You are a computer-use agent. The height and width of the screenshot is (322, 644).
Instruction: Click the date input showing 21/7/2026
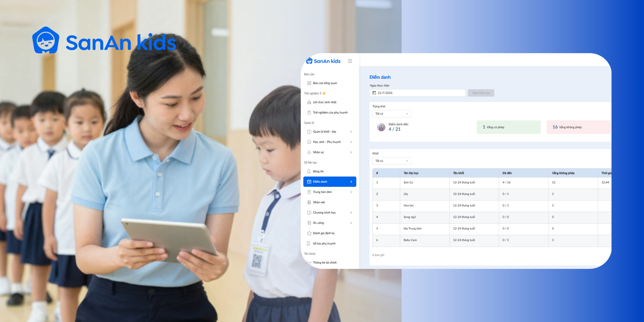[x=417, y=93]
